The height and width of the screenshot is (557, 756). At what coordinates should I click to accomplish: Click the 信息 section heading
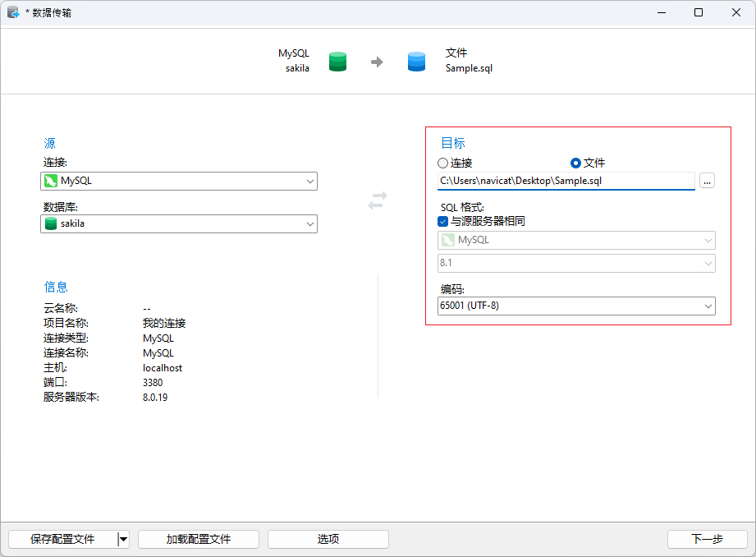tap(56, 287)
